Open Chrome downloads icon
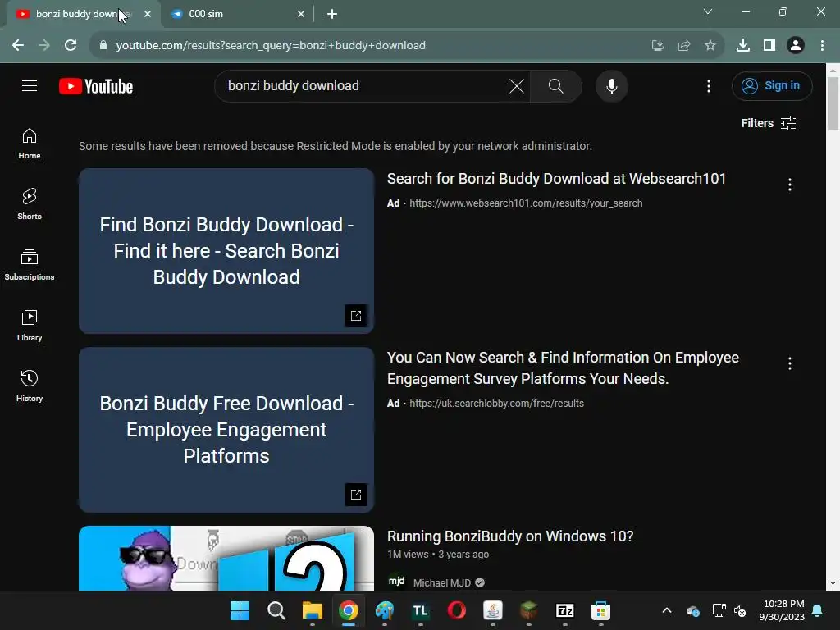The width and height of the screenshot is (840, 630). (x=743, y=46)
